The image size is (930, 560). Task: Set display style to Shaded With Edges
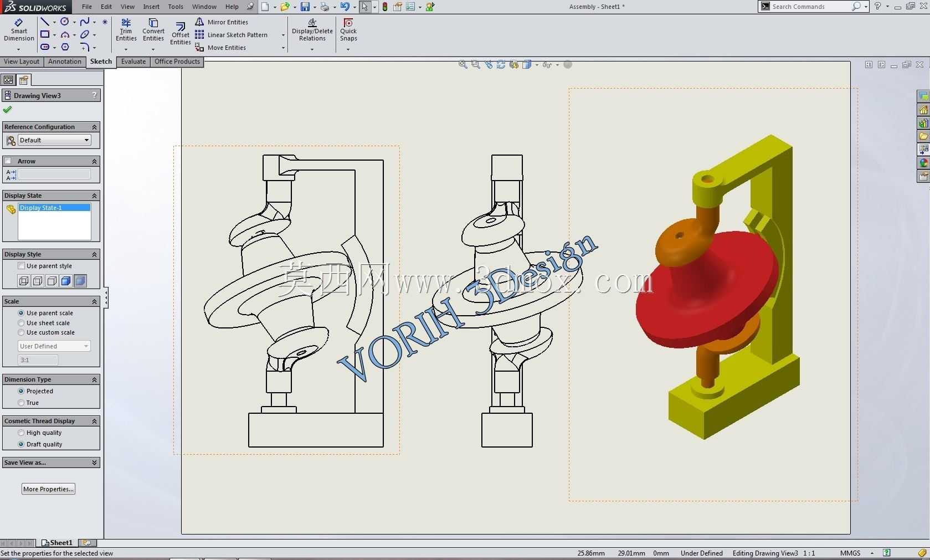point(66,281)
